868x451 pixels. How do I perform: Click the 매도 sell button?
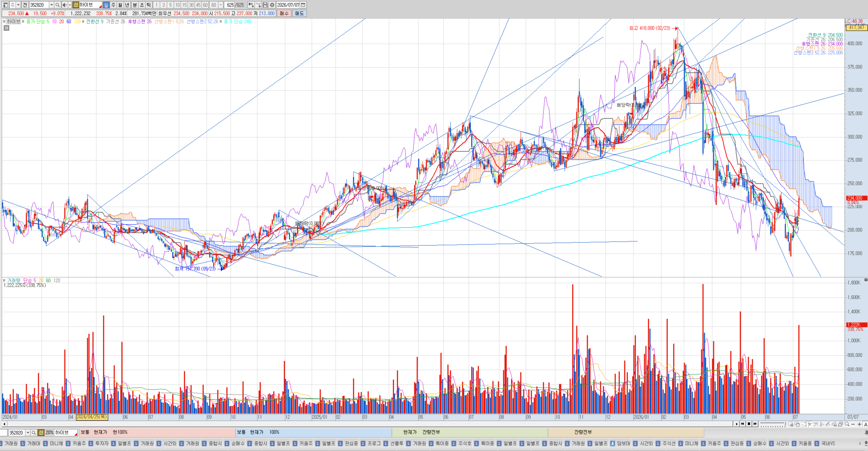[299, 13]
